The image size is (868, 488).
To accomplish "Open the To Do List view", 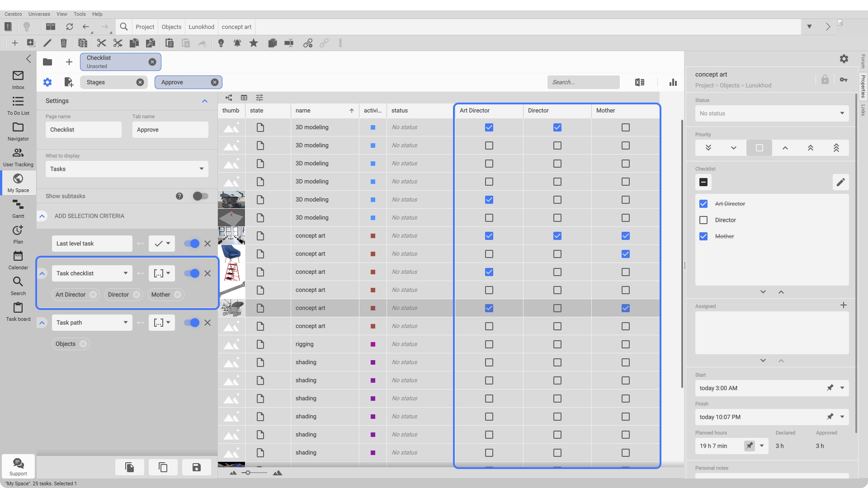I will coord(18,105).
